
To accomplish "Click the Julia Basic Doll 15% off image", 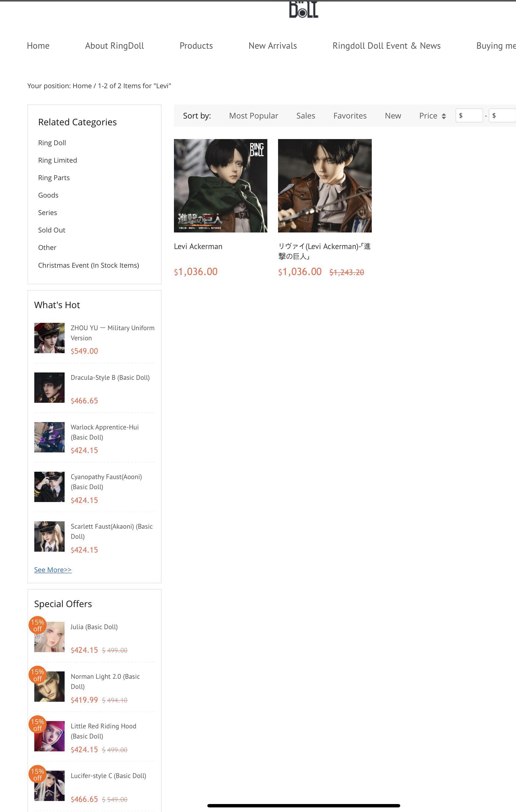I will click(x=49, y=637).
